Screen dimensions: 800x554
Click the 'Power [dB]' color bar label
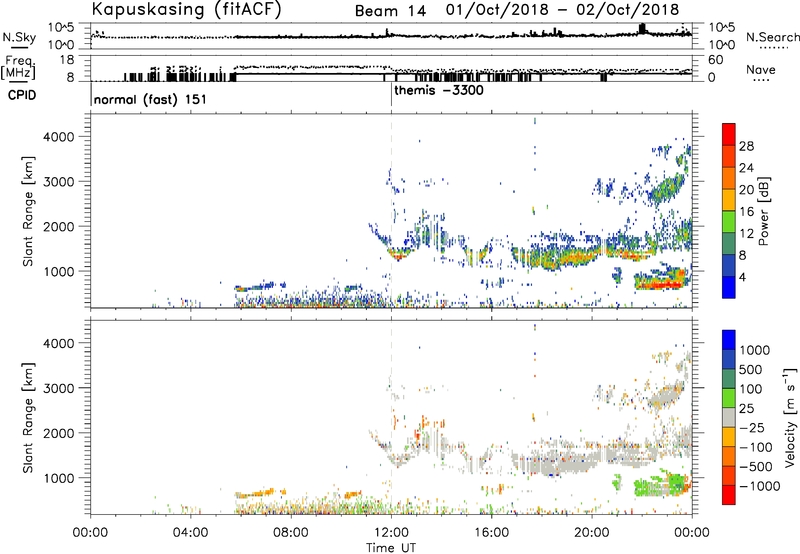[763, 211]
